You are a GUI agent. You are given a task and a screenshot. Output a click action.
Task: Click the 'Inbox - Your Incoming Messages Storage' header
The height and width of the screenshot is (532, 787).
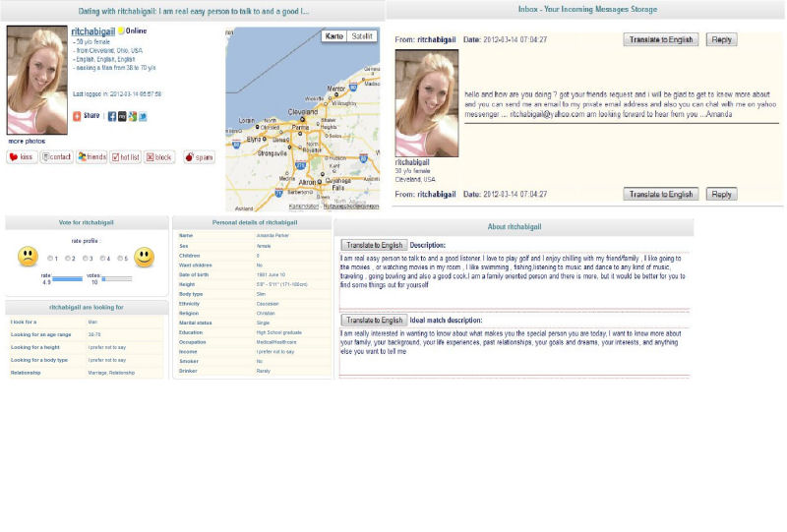point(587,9)
